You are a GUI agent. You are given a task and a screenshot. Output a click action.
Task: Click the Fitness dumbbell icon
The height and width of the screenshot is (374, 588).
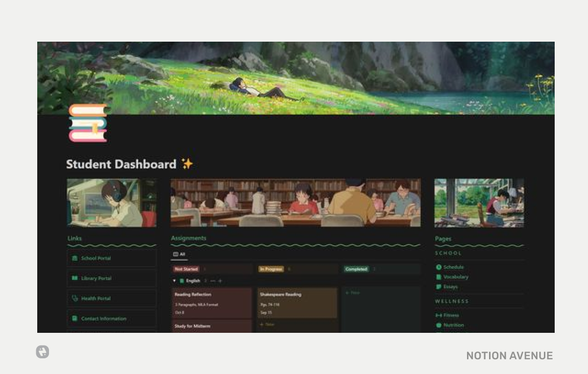(x=439, y=316)
